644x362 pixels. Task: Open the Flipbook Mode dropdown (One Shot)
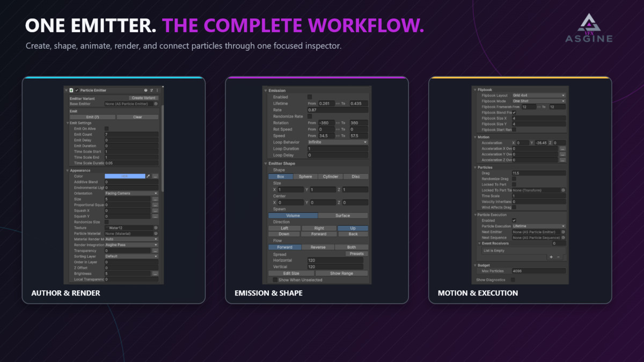pos(539,101)
